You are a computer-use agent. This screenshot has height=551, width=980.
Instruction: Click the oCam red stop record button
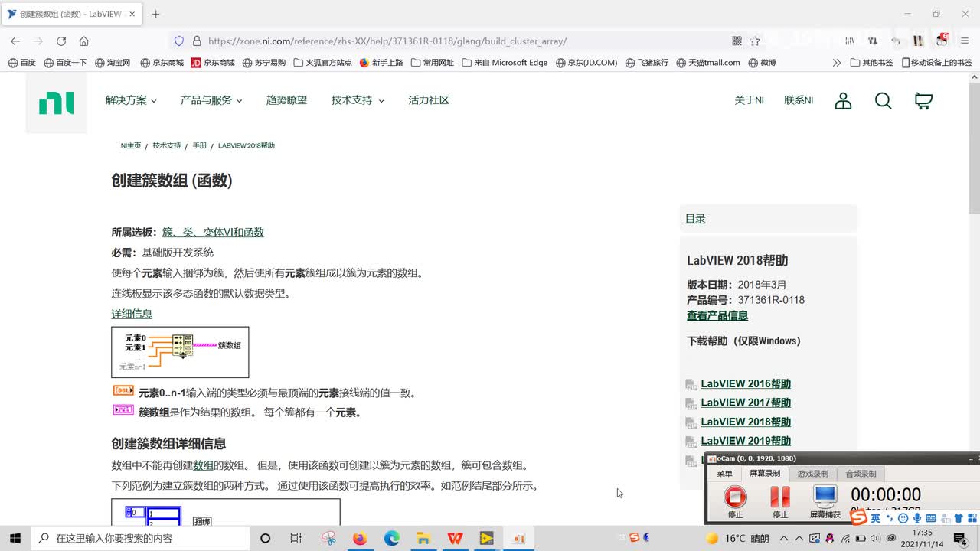coord(735,497)
